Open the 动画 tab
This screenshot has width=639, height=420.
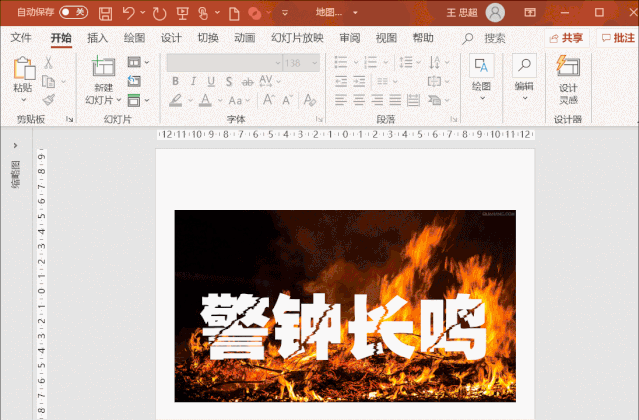[x=245, y=38]
